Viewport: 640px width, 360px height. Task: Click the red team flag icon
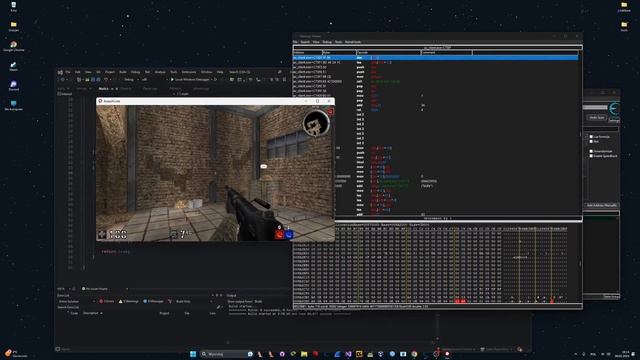point(279,234)
